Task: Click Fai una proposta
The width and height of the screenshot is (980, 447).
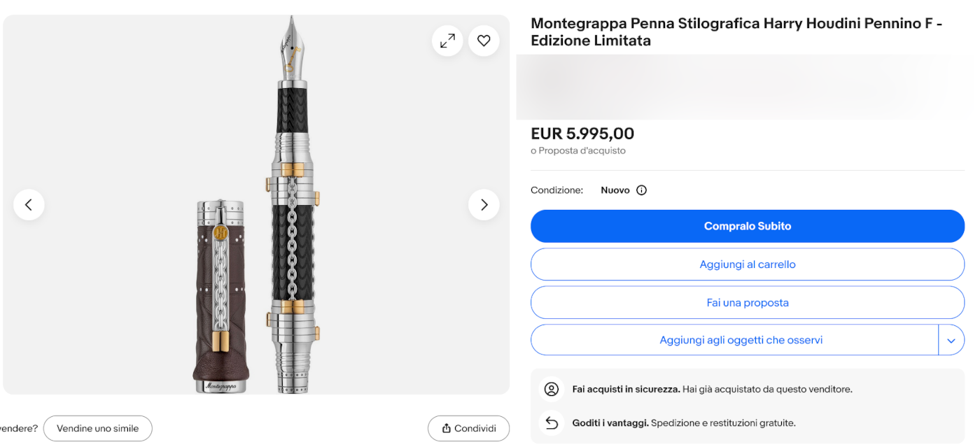Action: 747,303
